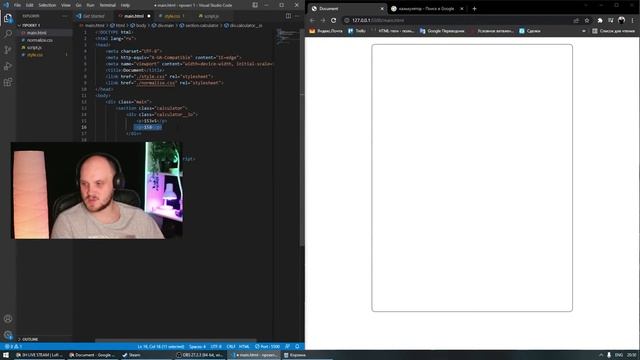Change encoding via UTF-8 status item
The width and height of the screenshot is (640, 360).
pyautogui.click(x=216, y=347)
